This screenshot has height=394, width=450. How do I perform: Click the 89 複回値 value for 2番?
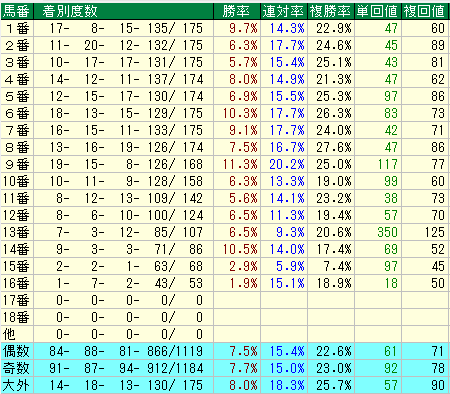click(x=438, y=46)
